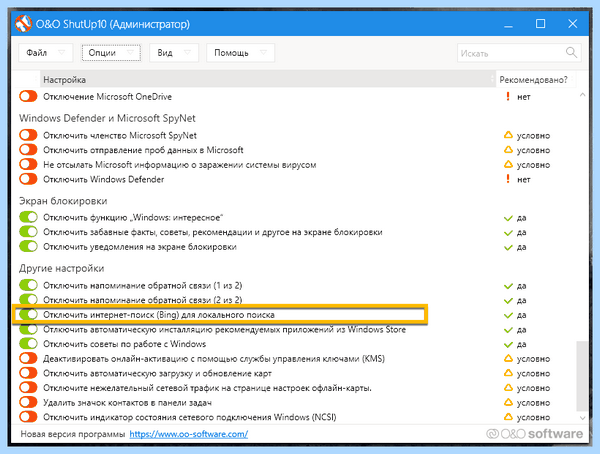Viewport: 600px width, 454px height.
Task: Select the Другие настройки heading
Action: [x=62, y=268]
